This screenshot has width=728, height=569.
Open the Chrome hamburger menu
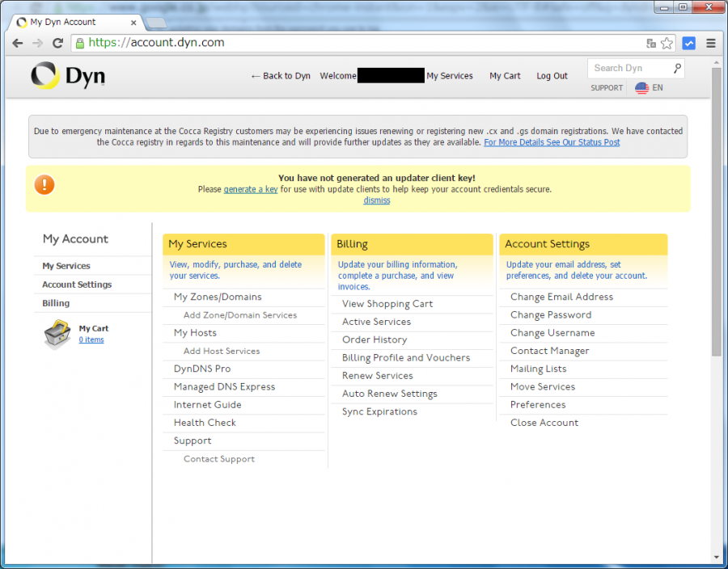pyautogui.click(x=710, y=43)
